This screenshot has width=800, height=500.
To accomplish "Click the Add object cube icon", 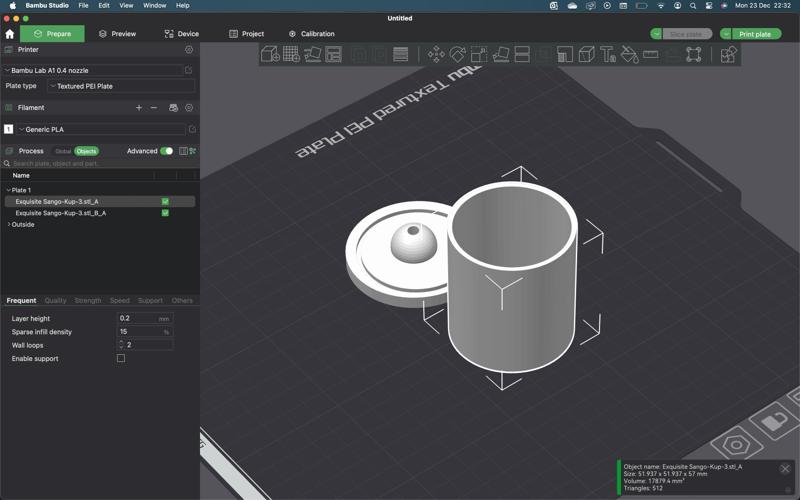I will pos(270,54).
